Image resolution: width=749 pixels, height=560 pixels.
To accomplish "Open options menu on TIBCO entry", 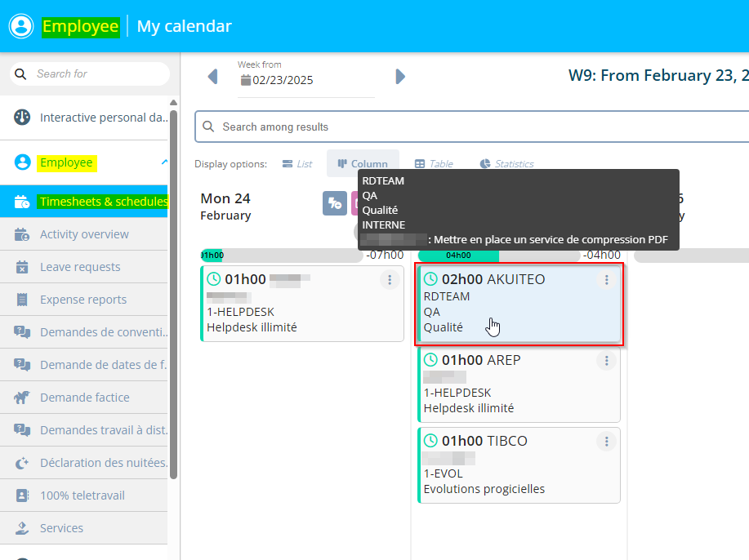I will pos(606,442).
